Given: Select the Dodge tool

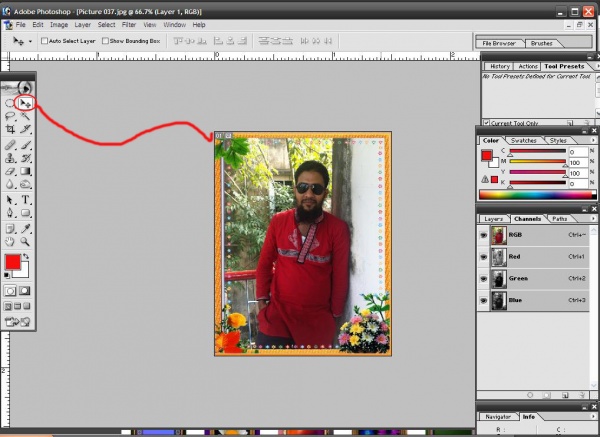Looking at the screenshot, I should 25,184.
